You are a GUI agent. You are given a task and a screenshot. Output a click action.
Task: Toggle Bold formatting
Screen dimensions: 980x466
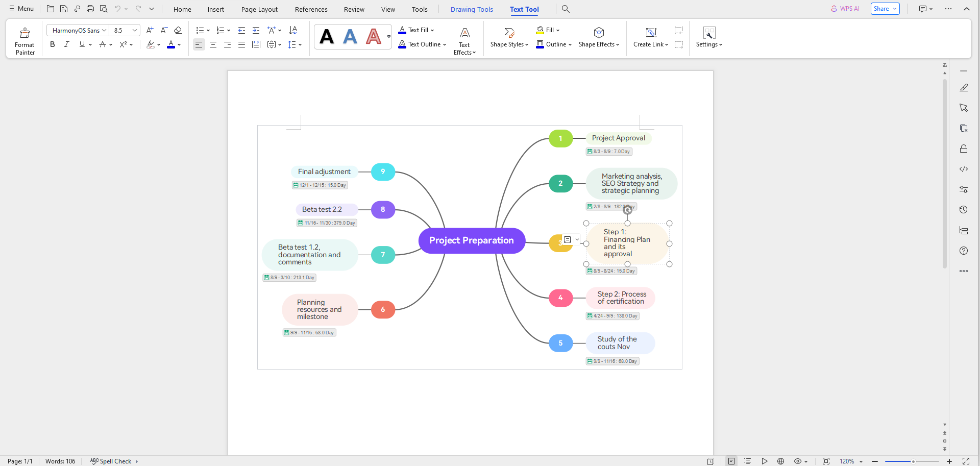(52, 44)
